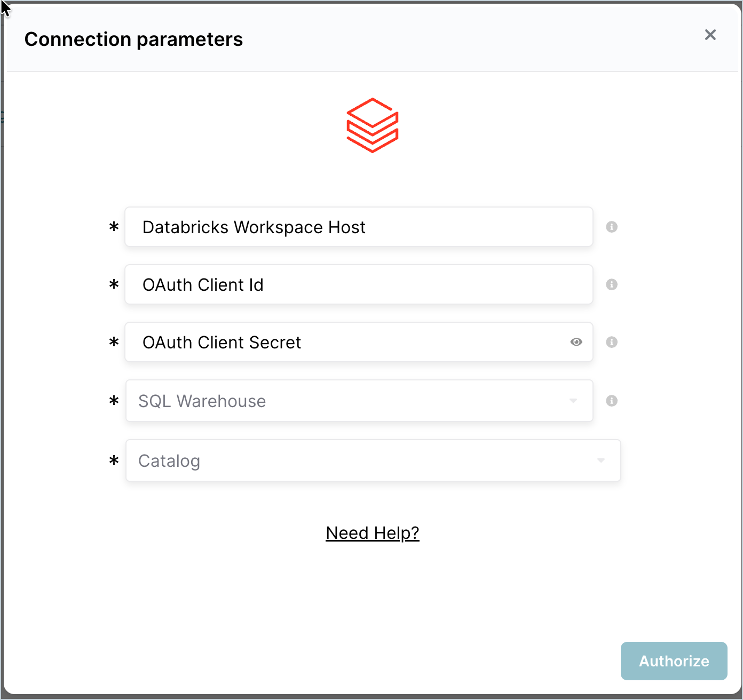Click the Connection parameters title
Viewport: 743px width, 700px height.
click(133, 39)
